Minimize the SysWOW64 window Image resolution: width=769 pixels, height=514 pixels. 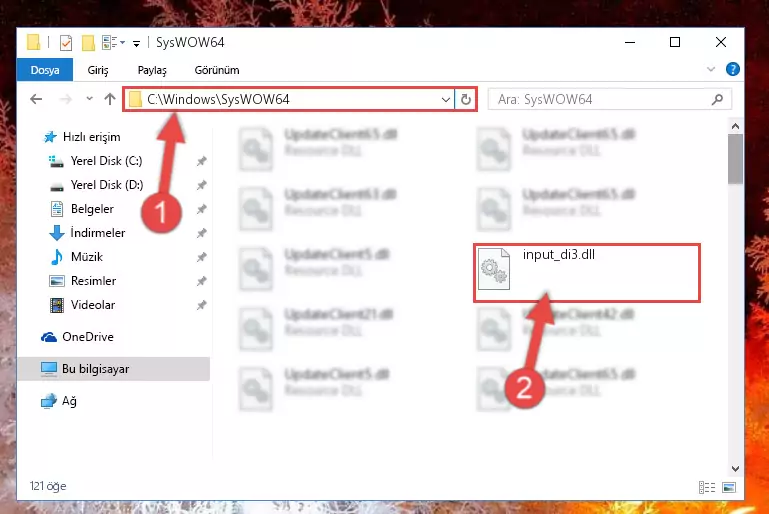(x=630, y=42)
